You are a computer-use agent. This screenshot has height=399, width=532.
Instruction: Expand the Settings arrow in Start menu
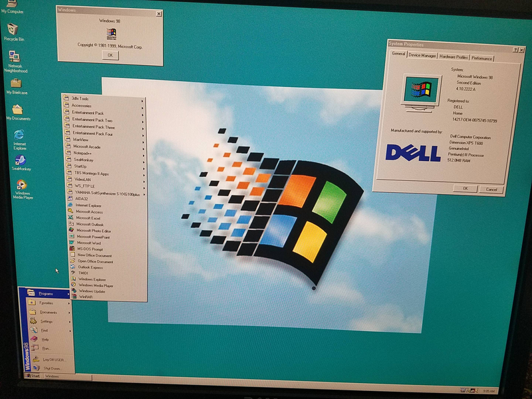pos(70,322)
